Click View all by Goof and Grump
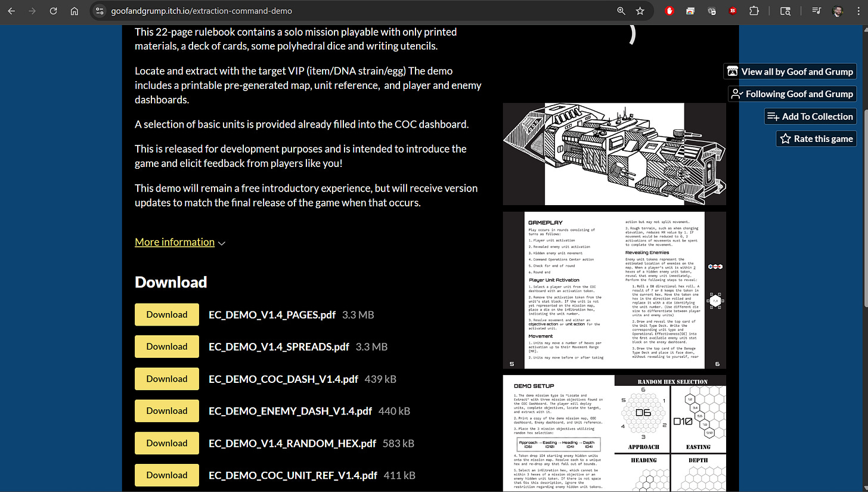The width and height of the screenshot is (868, 492). [790, 72]
